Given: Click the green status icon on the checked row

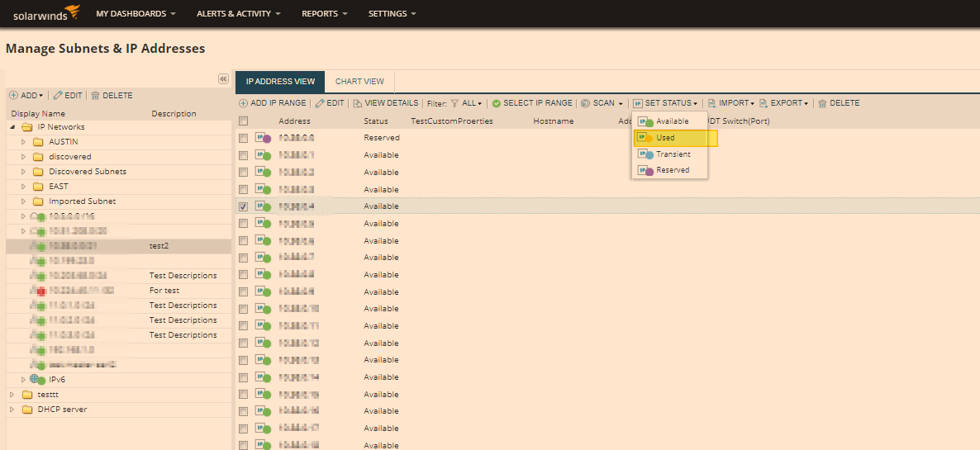Looking at the screenshot, I should [x=263, y=206].
